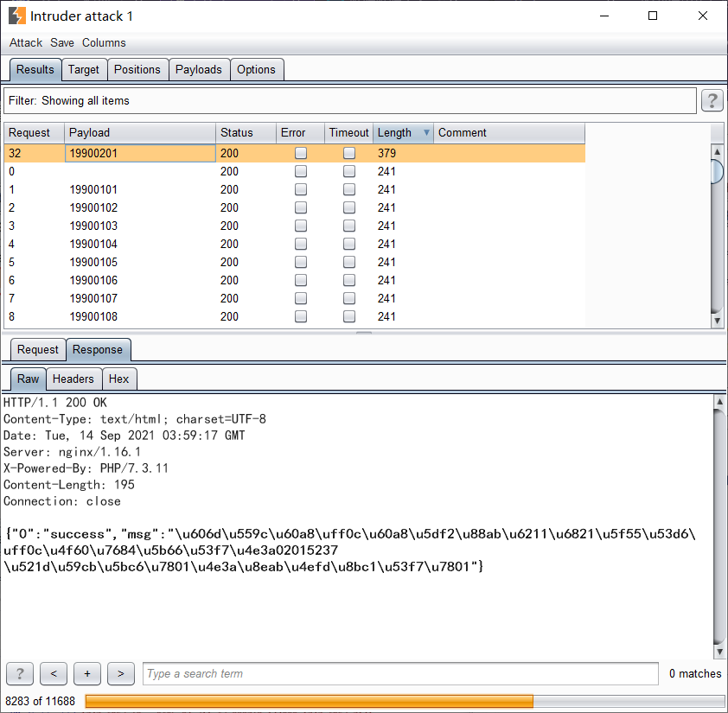Click results table scroll up arrow
Screen dimensions: 728x713
point(718,151)
